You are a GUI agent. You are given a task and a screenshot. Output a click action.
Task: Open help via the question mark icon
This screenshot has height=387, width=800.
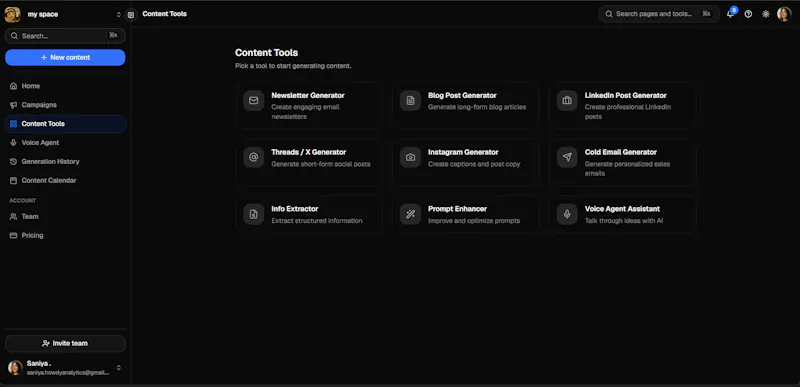coord(748,14)
